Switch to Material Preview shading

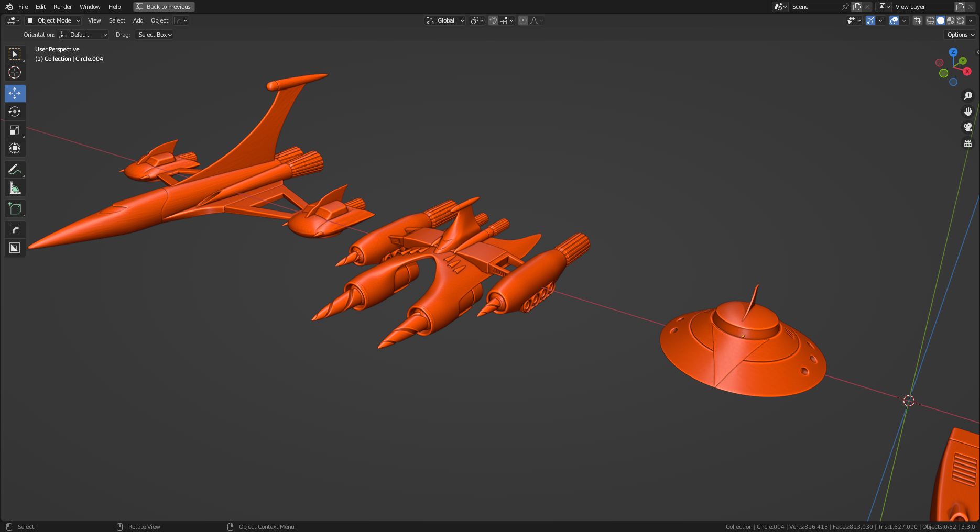951,20
